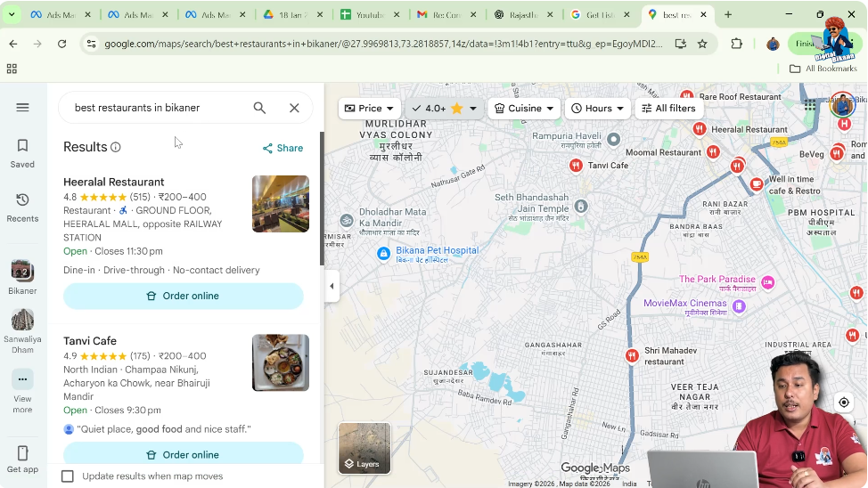Screen dimensions: 868x488
Task: Click the search magnifier icon
Action: (x=259, y=108)
